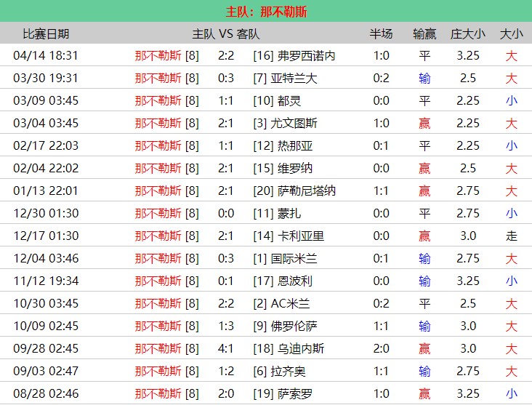Select the 半场 column header
Image resolution: width=532 pixels, height=405 pixels.
point(381,33)
